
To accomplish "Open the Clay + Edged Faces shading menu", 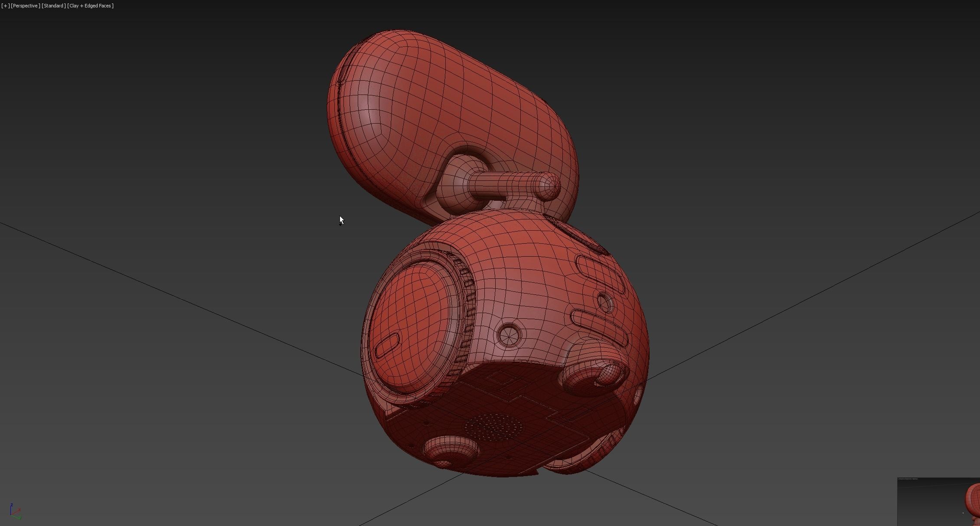I will click(91, 6).
